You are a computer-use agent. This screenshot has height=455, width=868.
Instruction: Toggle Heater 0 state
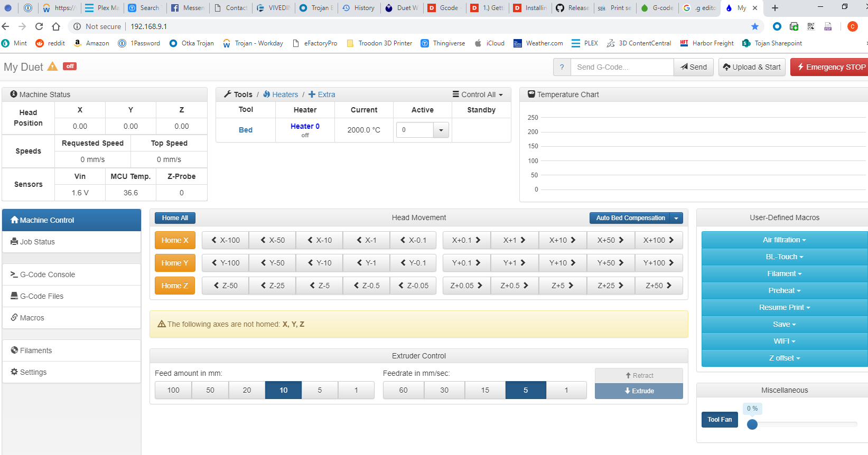pyautogui.click(x=305, y=126)
